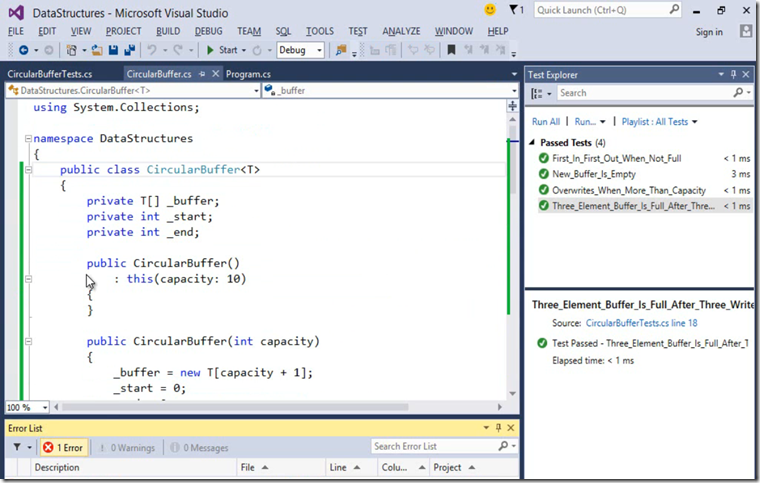760x483 pixels.
Task: Sort error list by Description column
Action: pos(57,467)
